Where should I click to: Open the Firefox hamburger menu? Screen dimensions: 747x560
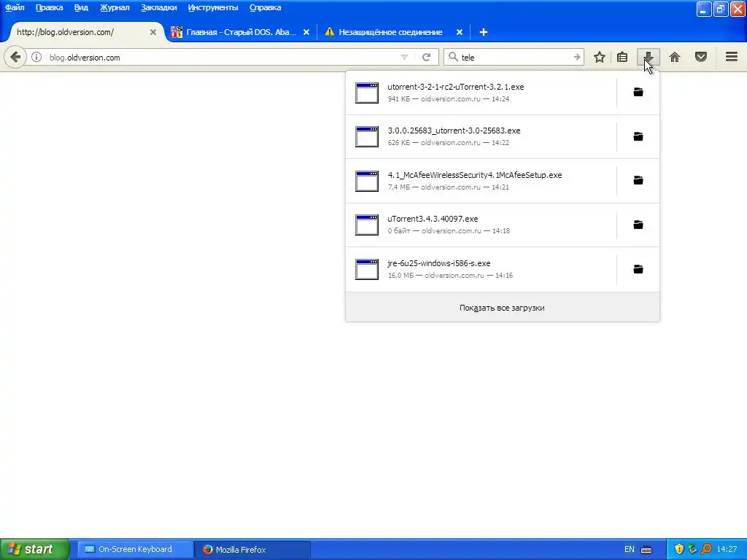[x=732, y=57]
